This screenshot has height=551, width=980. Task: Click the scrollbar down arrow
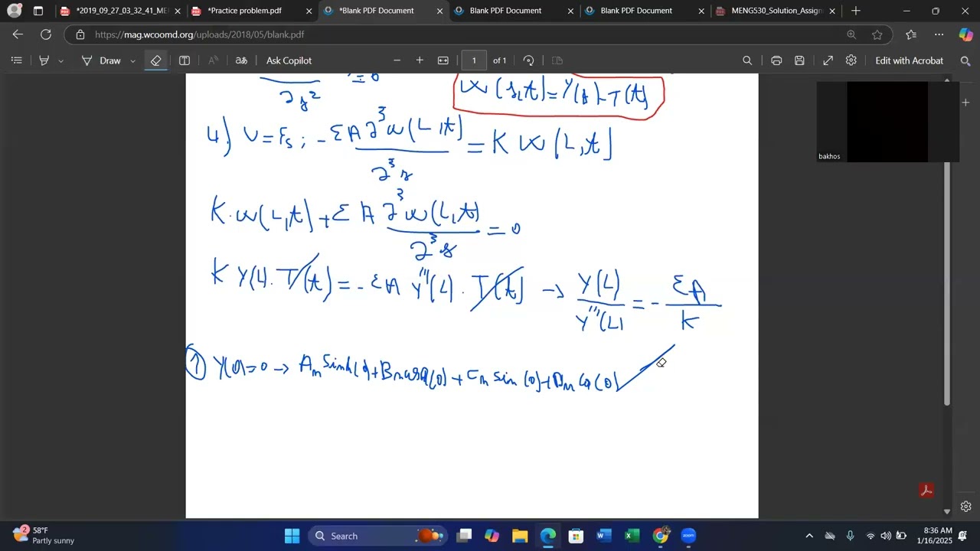947,511
